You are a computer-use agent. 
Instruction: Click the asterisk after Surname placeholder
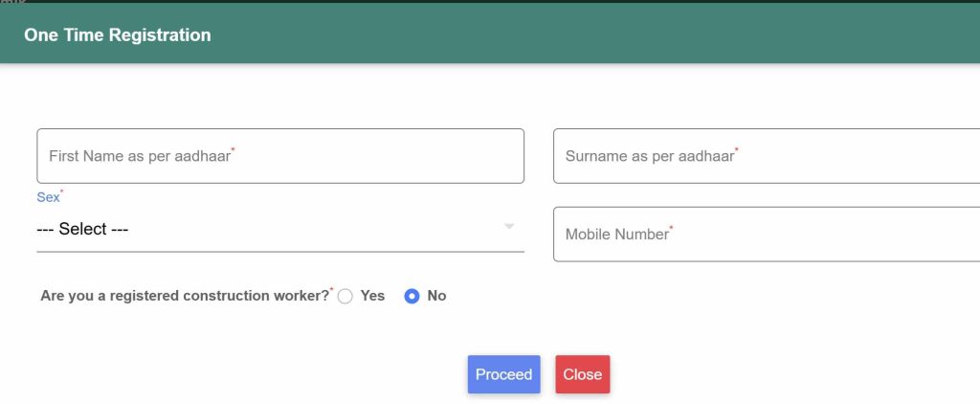click(737, 150)
